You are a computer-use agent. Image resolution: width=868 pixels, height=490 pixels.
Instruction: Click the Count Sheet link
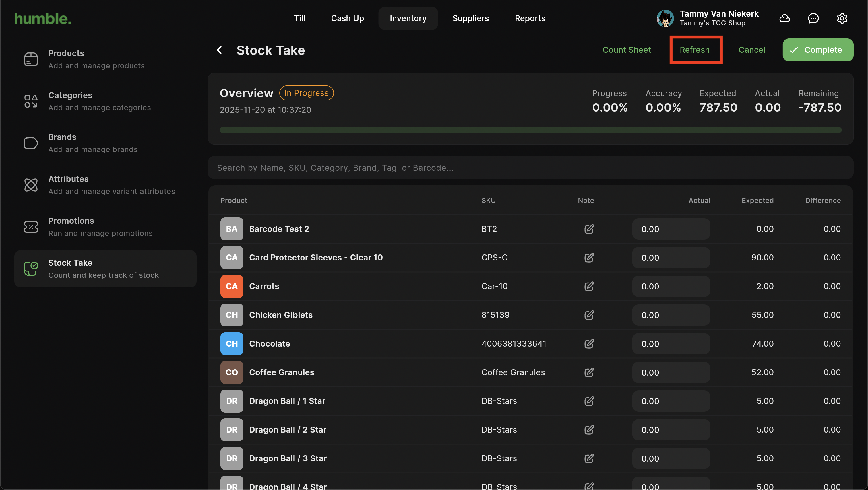(626, 50)
